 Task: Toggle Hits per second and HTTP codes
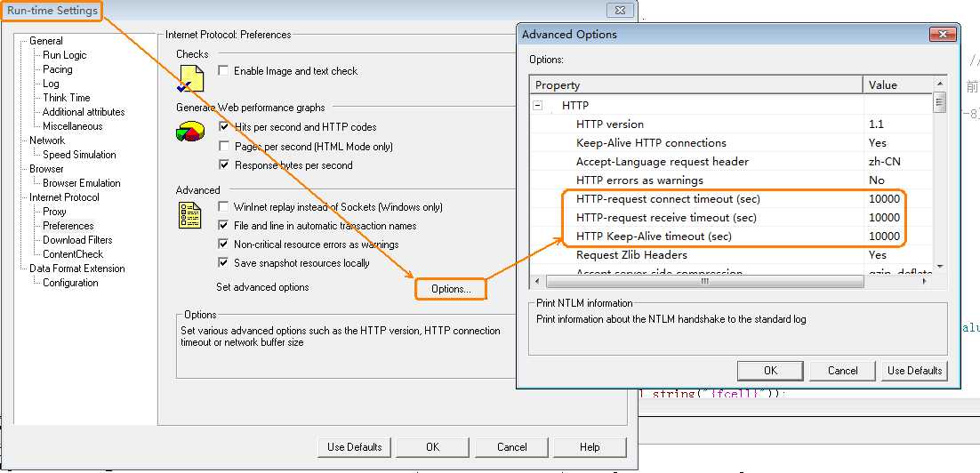[x=224, y=126]
